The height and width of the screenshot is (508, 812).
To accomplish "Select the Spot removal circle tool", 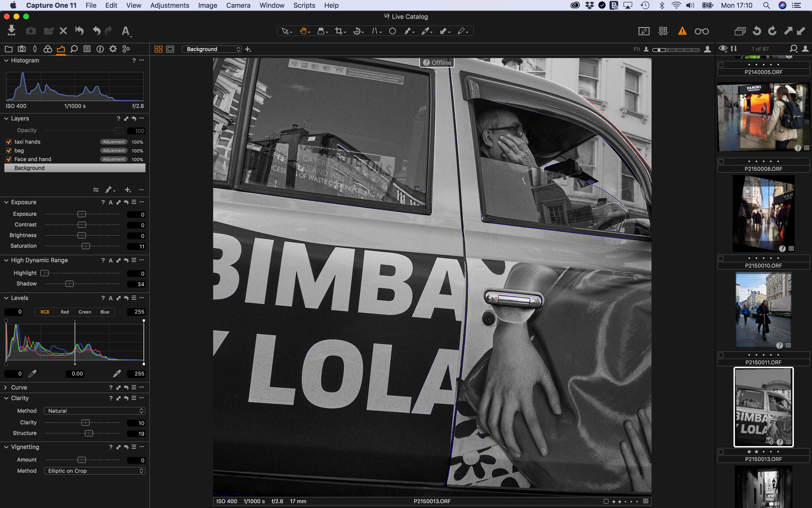I will (x=392, y=31).
